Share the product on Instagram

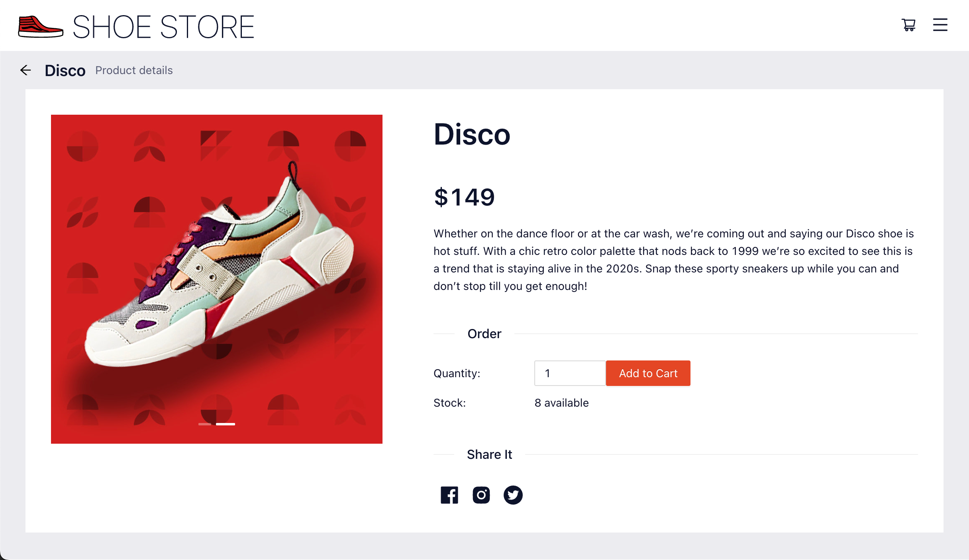(481, 495)
